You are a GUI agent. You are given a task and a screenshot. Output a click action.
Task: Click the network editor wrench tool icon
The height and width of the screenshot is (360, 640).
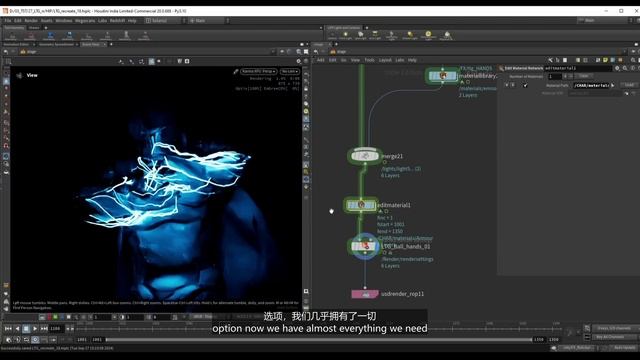550,60
